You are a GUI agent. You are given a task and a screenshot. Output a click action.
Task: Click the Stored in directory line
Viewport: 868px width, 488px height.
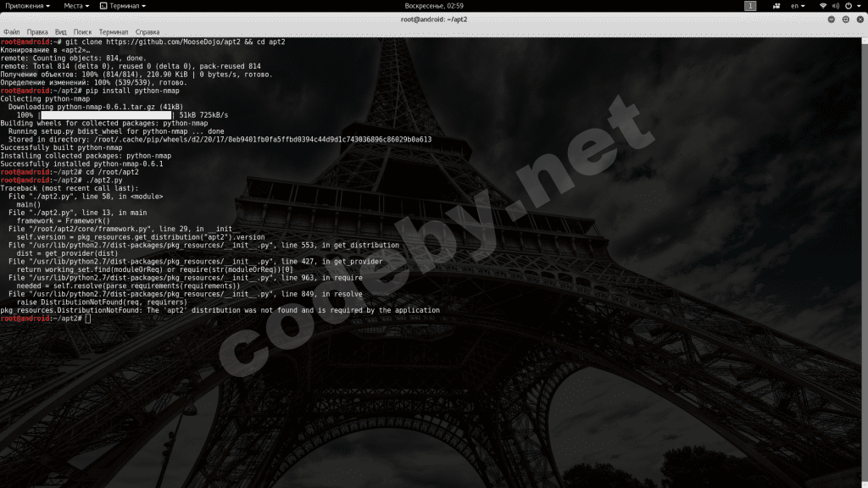tap(220, 140)
